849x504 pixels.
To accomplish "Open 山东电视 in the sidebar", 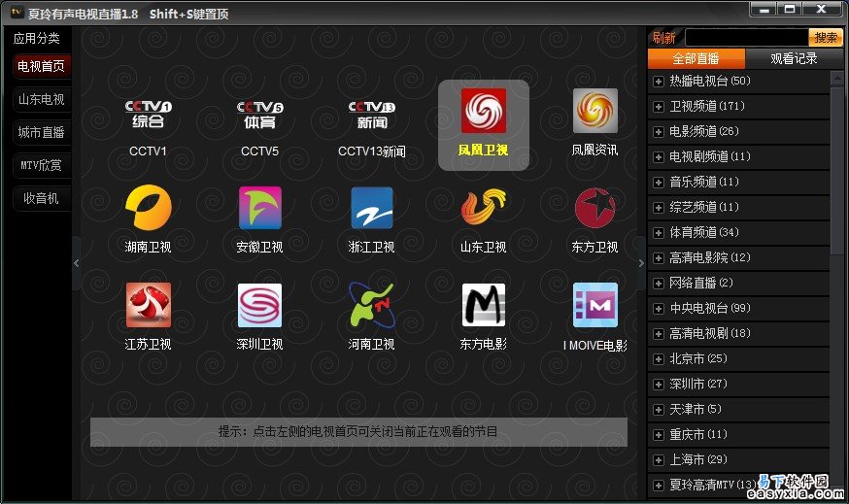I will [41, 99].
